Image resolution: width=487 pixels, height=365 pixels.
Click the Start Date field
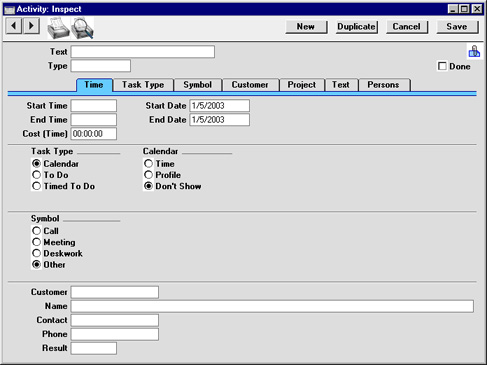pos(220,106)
